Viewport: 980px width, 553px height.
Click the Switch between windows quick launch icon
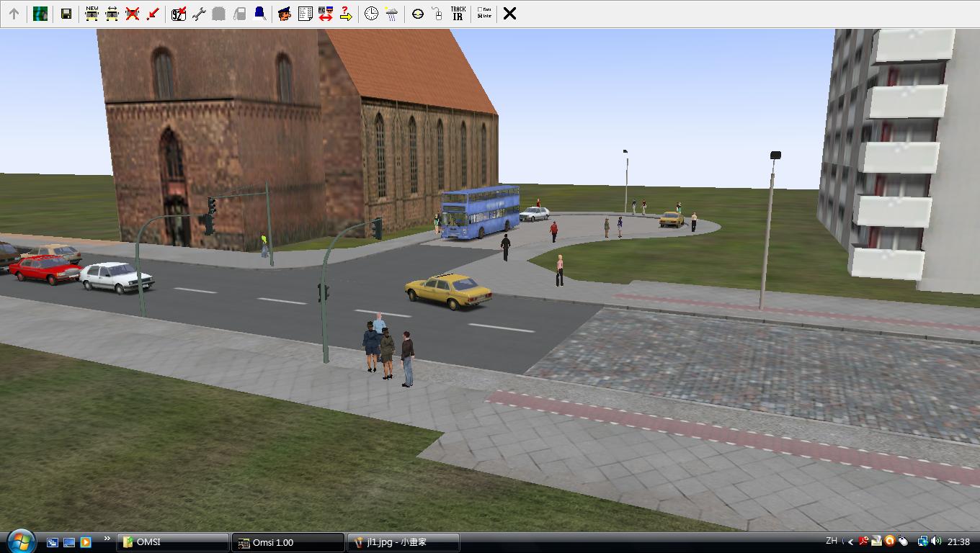53,542
